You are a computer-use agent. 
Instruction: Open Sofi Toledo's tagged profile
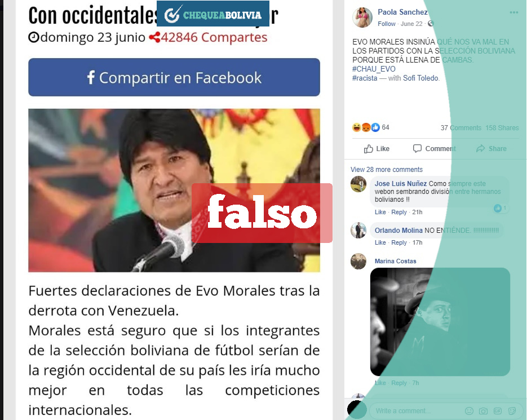tap(420, 78)
